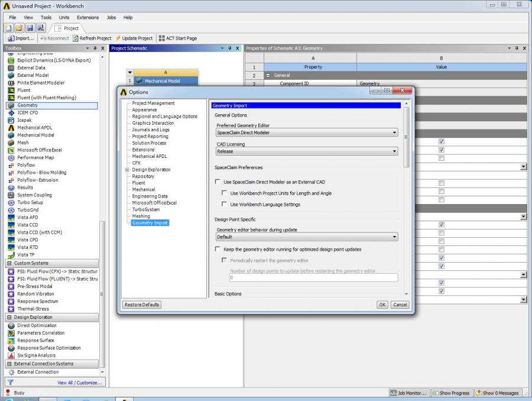This screenshot has height=401, width=532.
Task: Select ICEM CFD icon in Toolbox
Action: pos(11,113)
